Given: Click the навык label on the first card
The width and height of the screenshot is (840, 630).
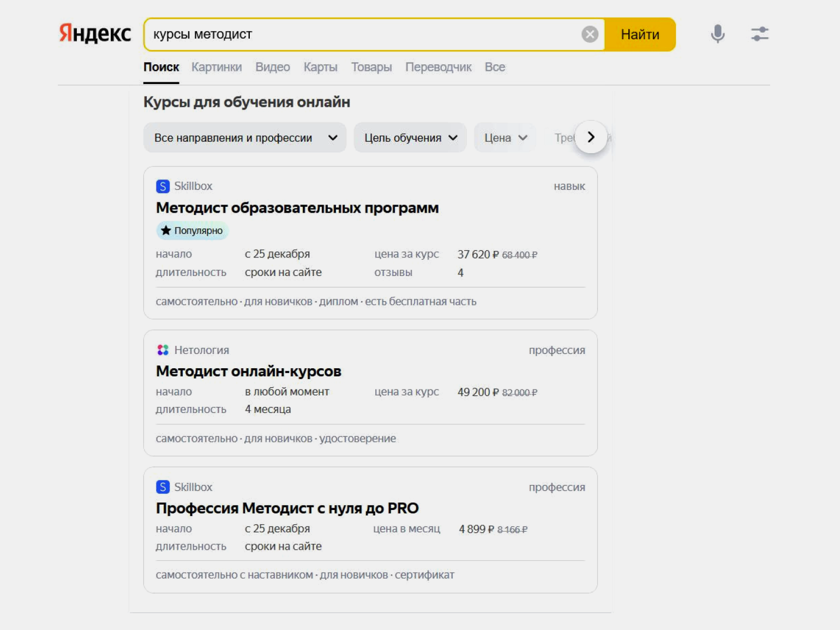Looking at the screenshot, I should (569, 187).
